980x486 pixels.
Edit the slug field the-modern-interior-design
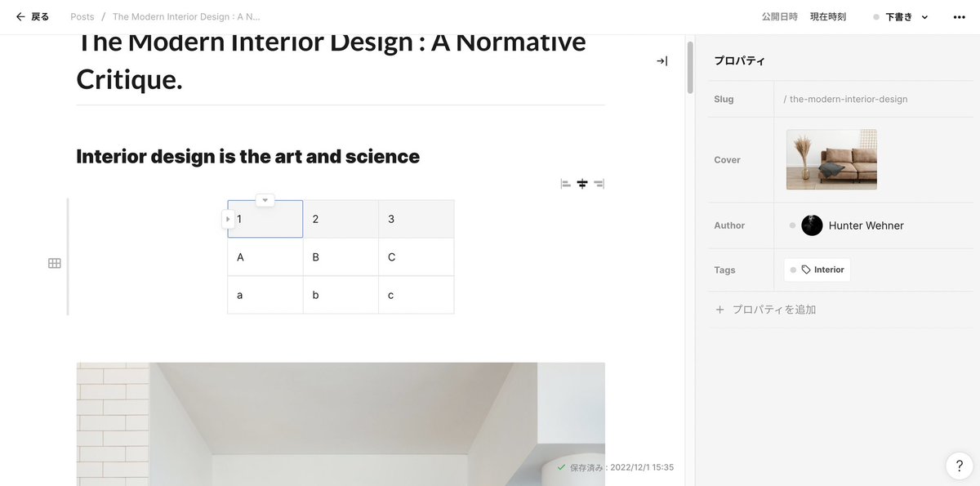(845, 99)
